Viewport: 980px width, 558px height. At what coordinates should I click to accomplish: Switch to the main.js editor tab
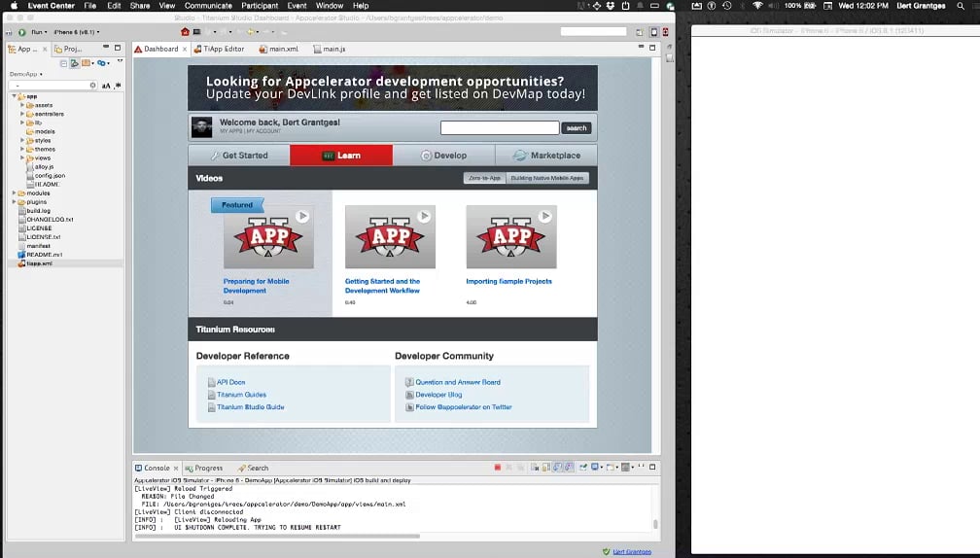pyautogui.click(x=330, y=49)
